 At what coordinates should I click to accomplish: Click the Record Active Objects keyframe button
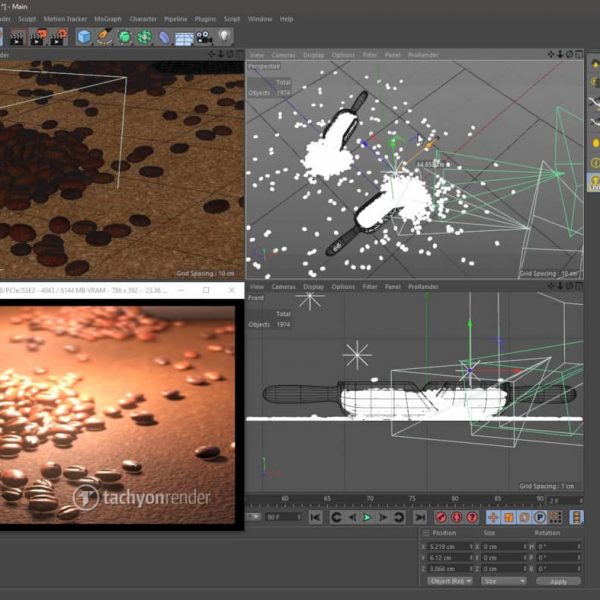[x=441, y=517]
